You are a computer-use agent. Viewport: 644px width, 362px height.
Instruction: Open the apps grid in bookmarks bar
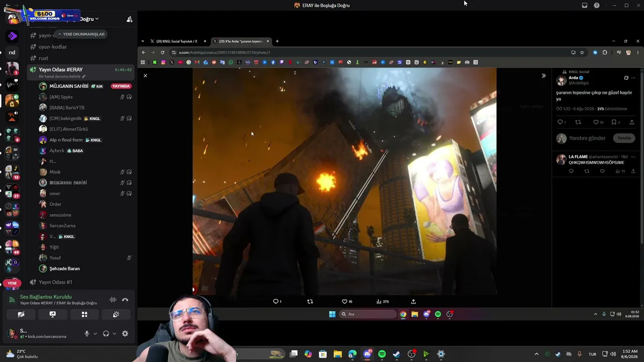click(x=143, y=62)
